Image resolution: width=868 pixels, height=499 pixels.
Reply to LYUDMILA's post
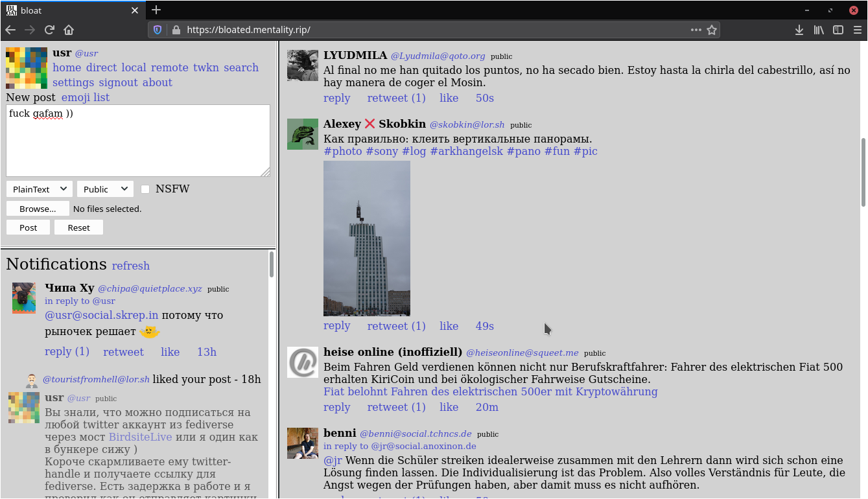pos(337,98)
